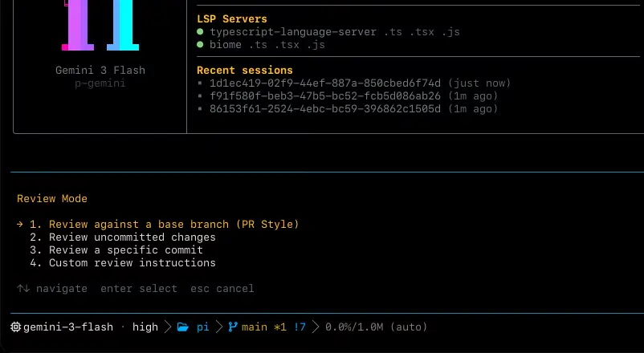
Task: Click the main branch name
Action: 255,327
